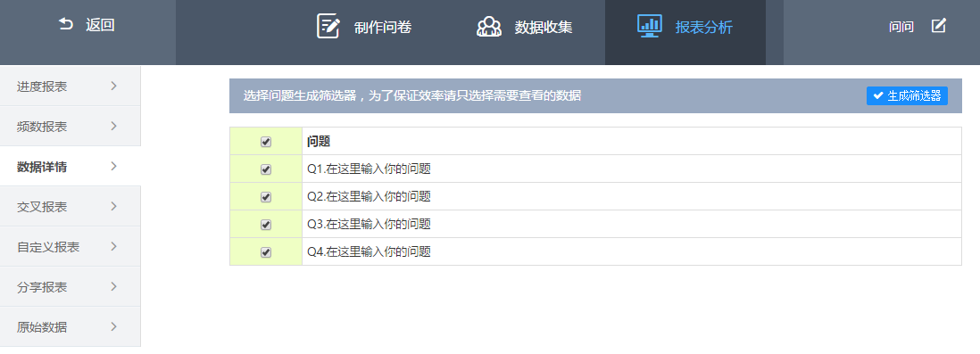Uncheck the Q3 question checkbox
980x354 pixels.
click(266, 224)
